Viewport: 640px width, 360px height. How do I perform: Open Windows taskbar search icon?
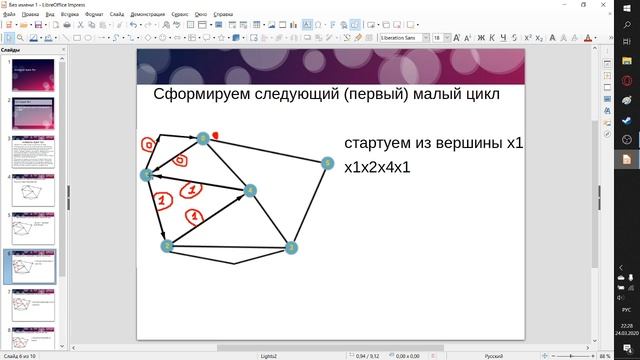point(627,25)
